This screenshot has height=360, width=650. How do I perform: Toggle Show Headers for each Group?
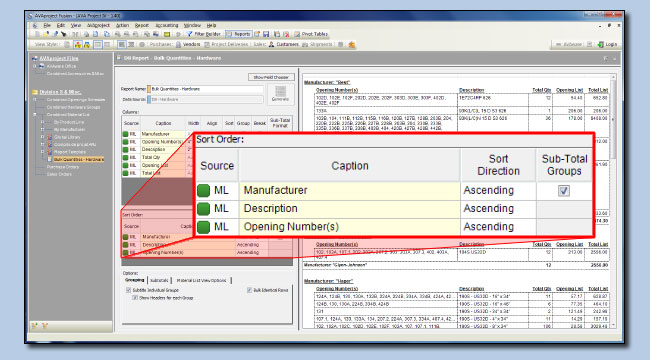coord(135,298)
